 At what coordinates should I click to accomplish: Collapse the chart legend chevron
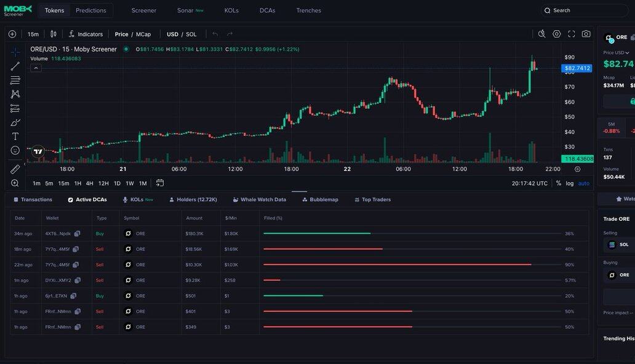tap(36, 68)
